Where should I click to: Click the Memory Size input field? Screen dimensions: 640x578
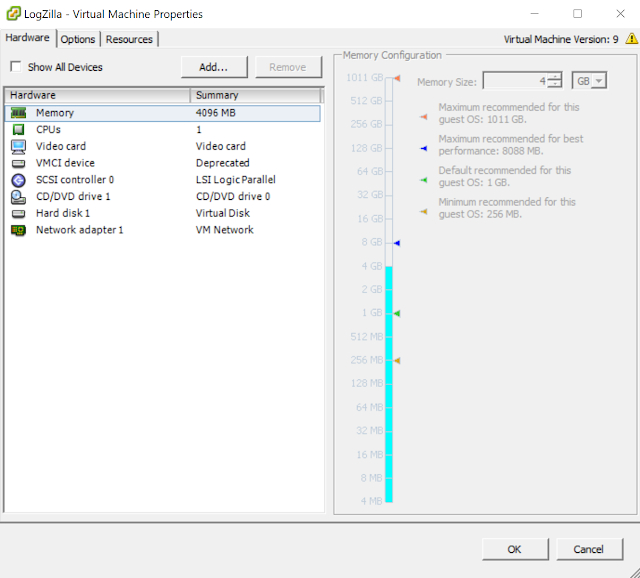(x=515, y=81)
